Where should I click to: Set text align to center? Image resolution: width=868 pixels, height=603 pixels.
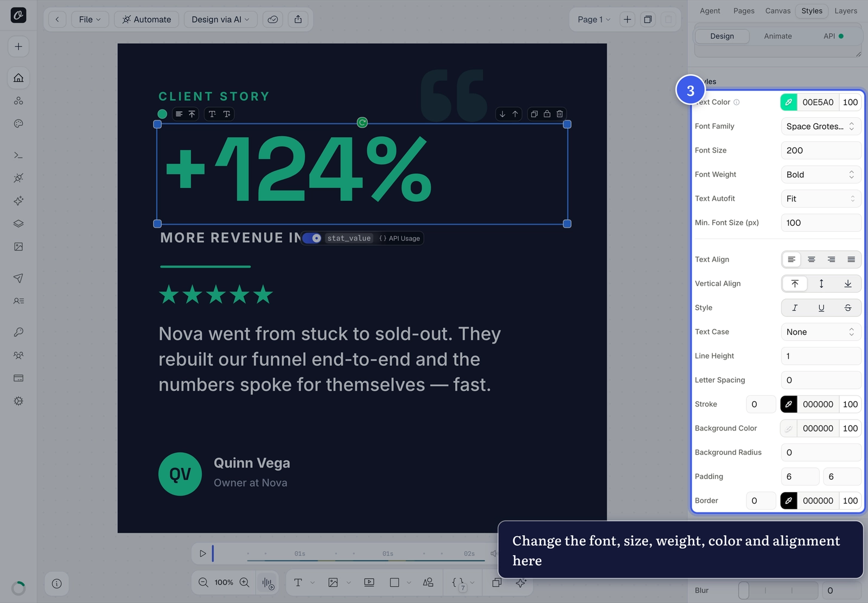tap(812, 259)
